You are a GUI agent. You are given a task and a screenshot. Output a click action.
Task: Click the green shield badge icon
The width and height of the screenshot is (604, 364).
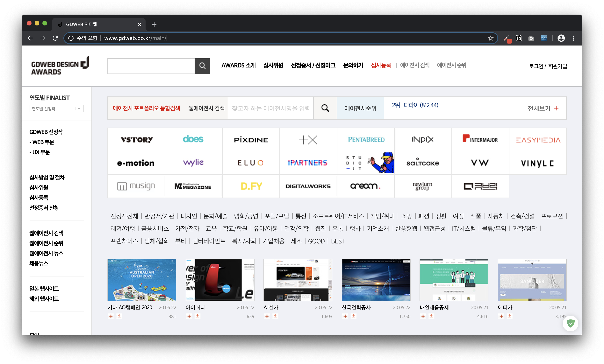click(570, 323)
